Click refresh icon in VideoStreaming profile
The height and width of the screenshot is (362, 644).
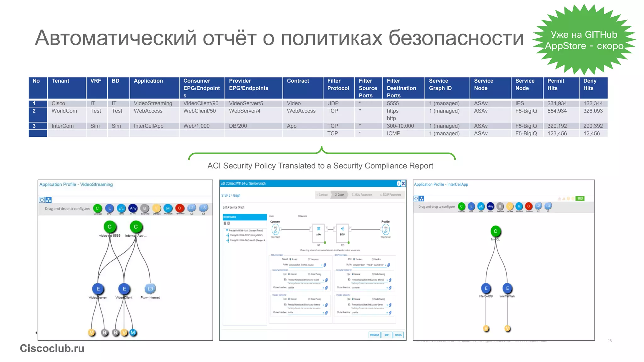pyautogui.click(x=42, y=200)
